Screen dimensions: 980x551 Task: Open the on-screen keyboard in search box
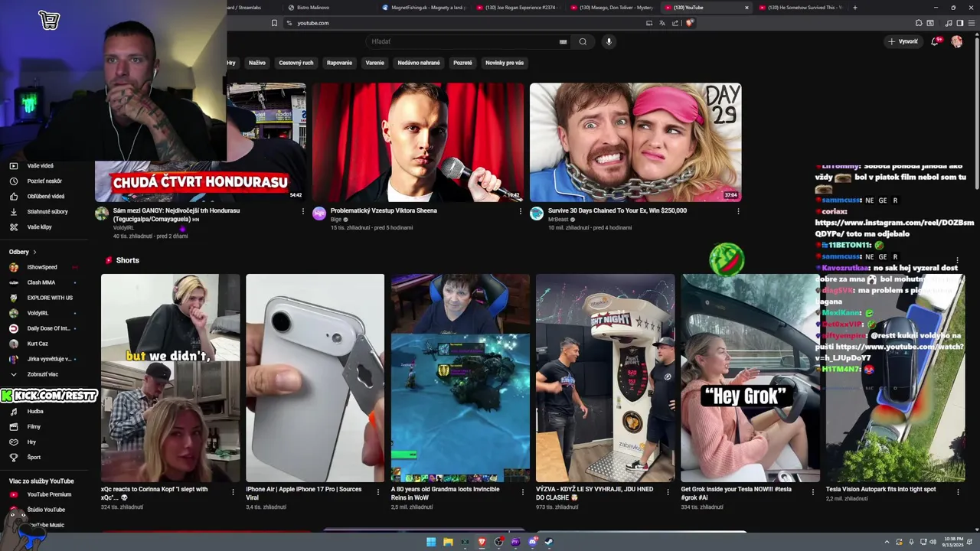[563, 41]
